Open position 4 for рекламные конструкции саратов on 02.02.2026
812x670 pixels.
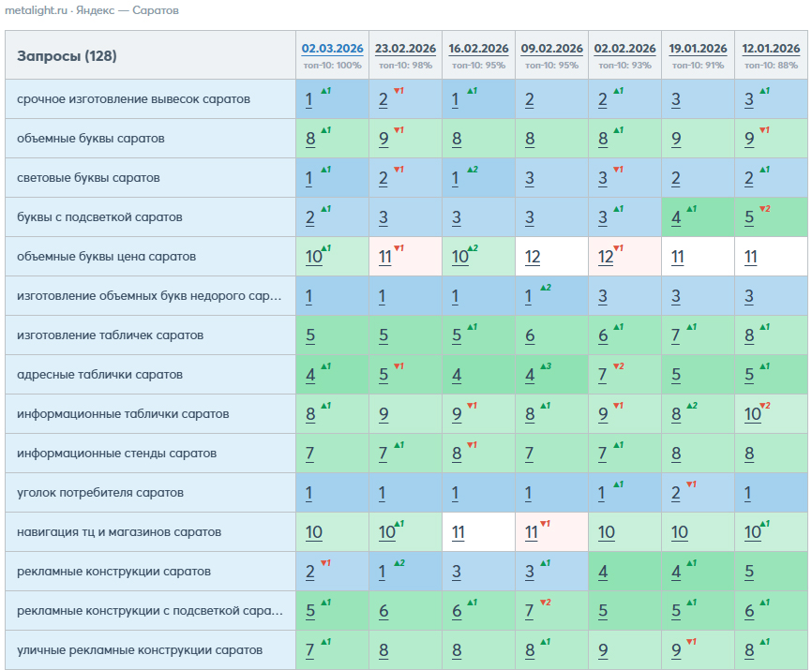[x=603, y=572]
